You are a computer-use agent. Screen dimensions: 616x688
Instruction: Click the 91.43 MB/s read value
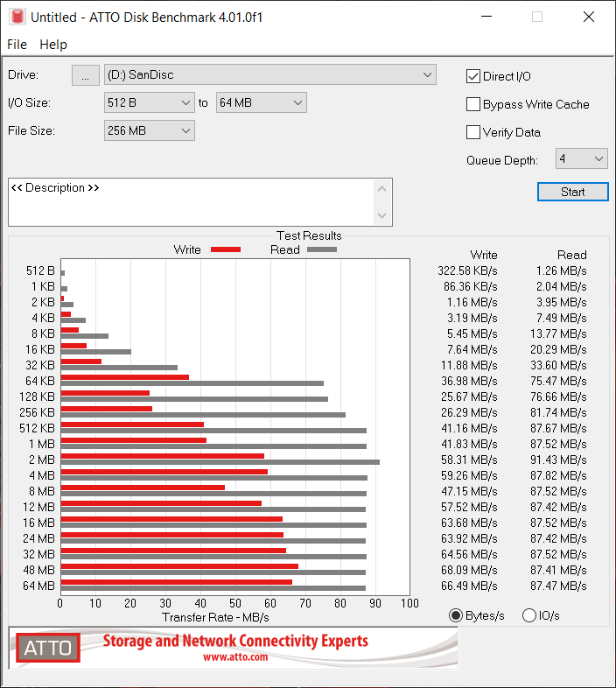(x=558, y=460)
